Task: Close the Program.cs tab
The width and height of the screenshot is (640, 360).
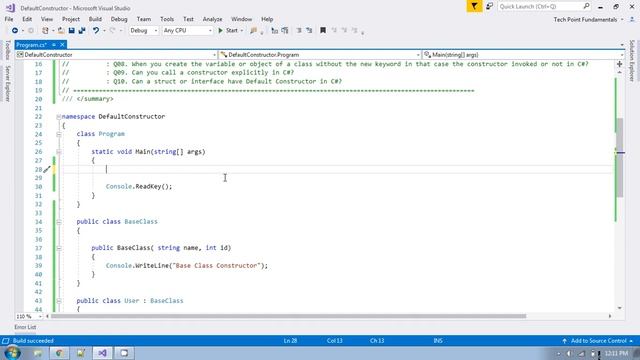Action: pos(62,44)
